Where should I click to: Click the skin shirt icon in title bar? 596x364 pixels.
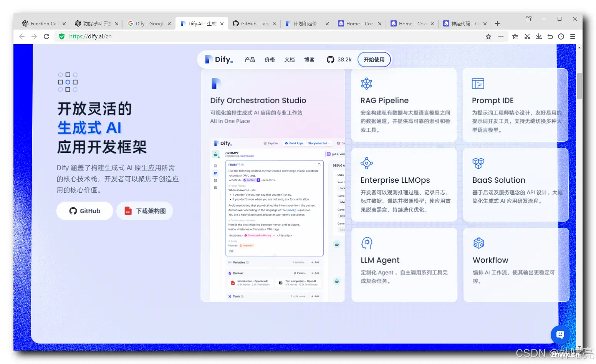point(529,19)
